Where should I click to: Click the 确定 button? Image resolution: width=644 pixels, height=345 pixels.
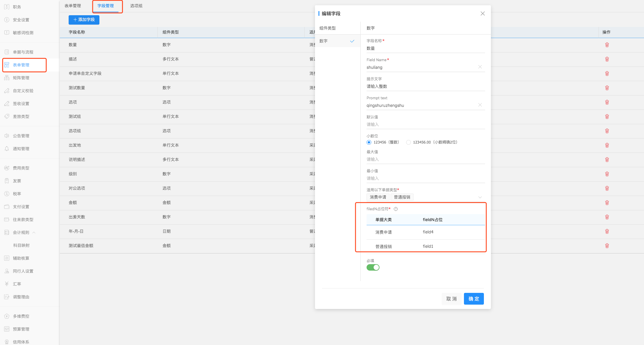click(x=474, y=299)
